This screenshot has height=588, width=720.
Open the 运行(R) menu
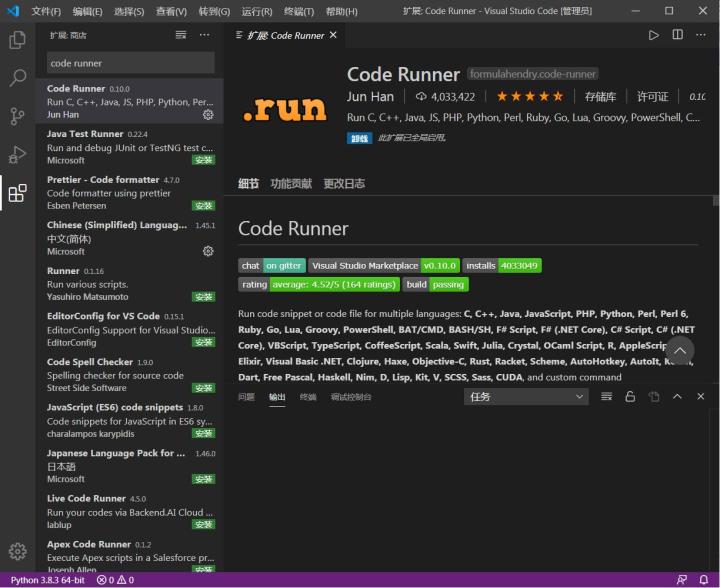[257, 11]
